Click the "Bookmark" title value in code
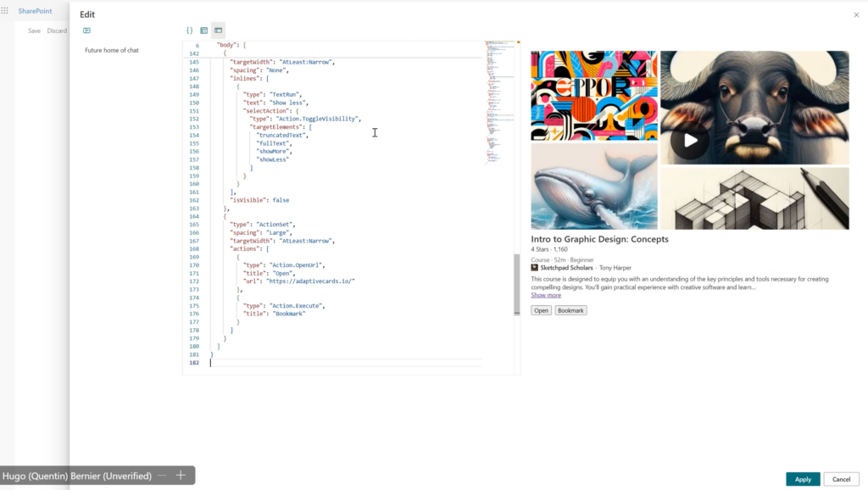The image size is (868, 490). 289,314
